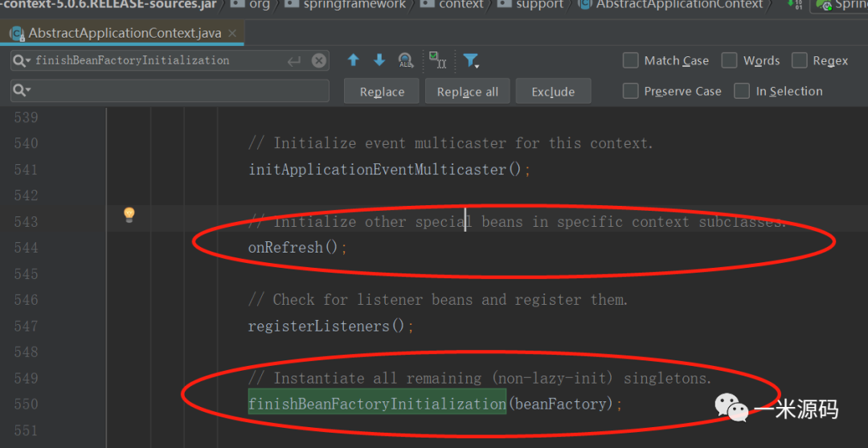Click comment 'Initialize event multicaster for this context'

(451, 143)
